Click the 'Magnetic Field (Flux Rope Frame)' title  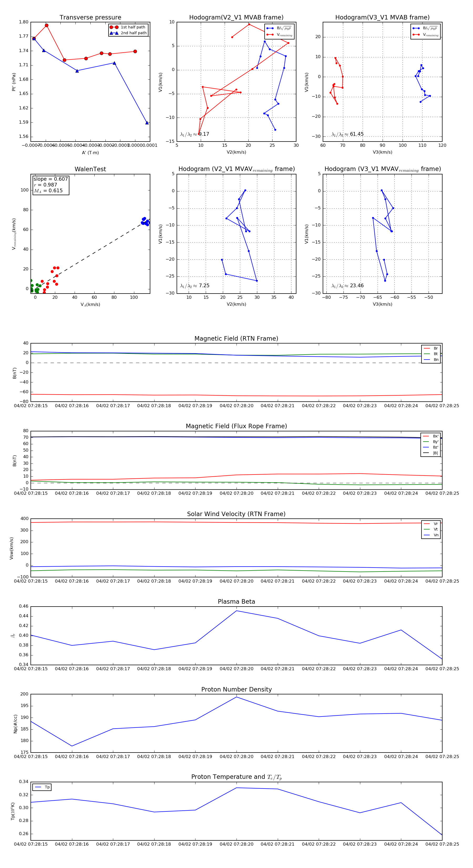[x=236, y=426]
